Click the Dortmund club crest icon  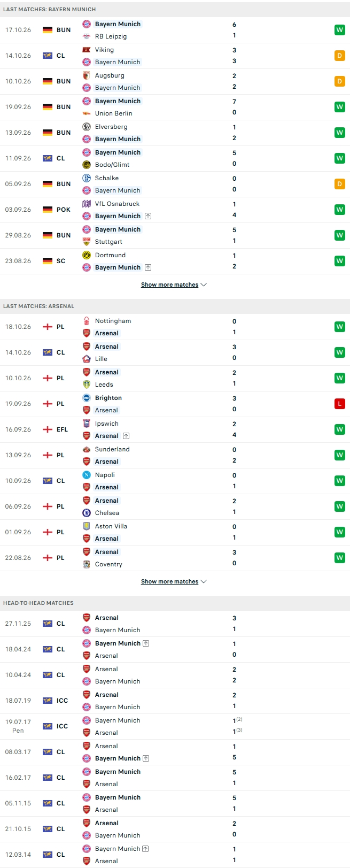click(87, 255)
